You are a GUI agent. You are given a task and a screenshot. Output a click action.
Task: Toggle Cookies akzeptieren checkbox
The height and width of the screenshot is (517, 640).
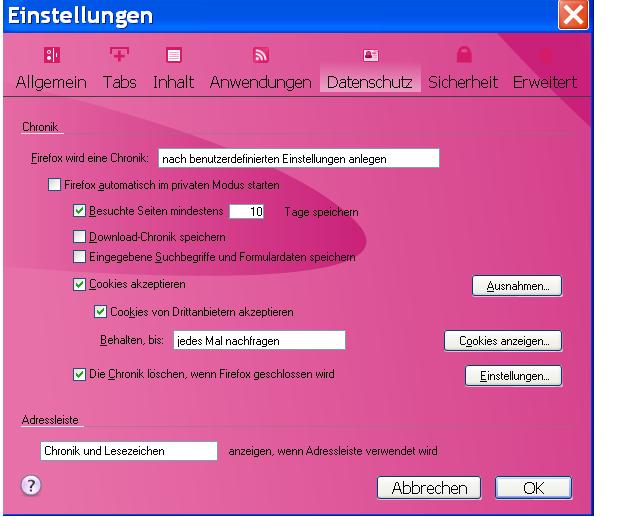coord(79,284)
